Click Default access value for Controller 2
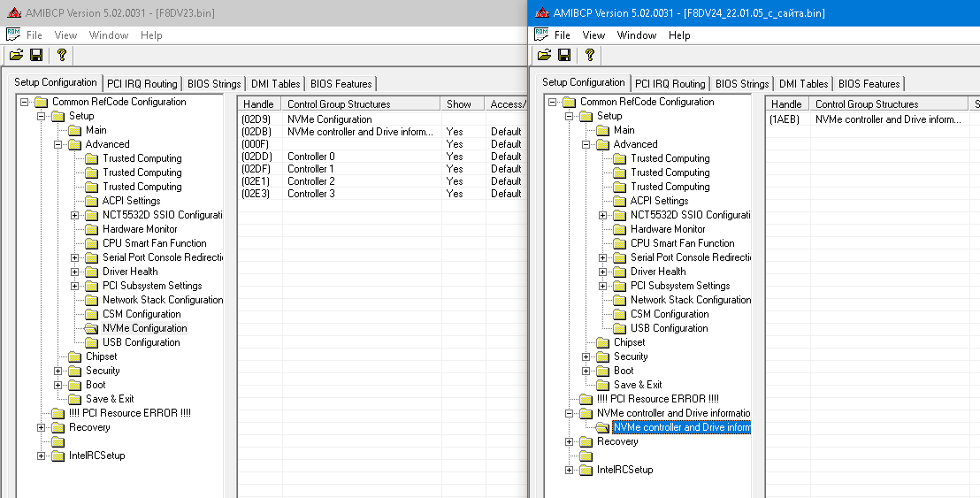The height and width of the screenshot is (498, 980). tap(506, 181)
